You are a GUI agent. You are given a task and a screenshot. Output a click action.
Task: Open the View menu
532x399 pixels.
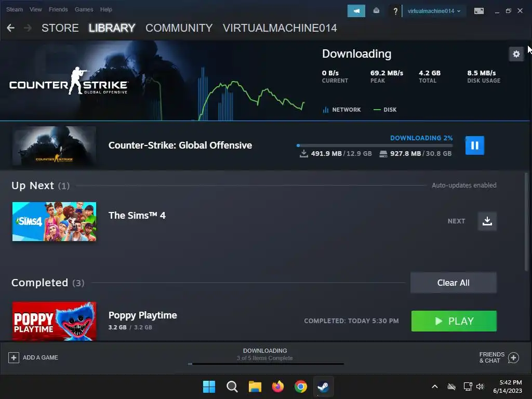36,9
